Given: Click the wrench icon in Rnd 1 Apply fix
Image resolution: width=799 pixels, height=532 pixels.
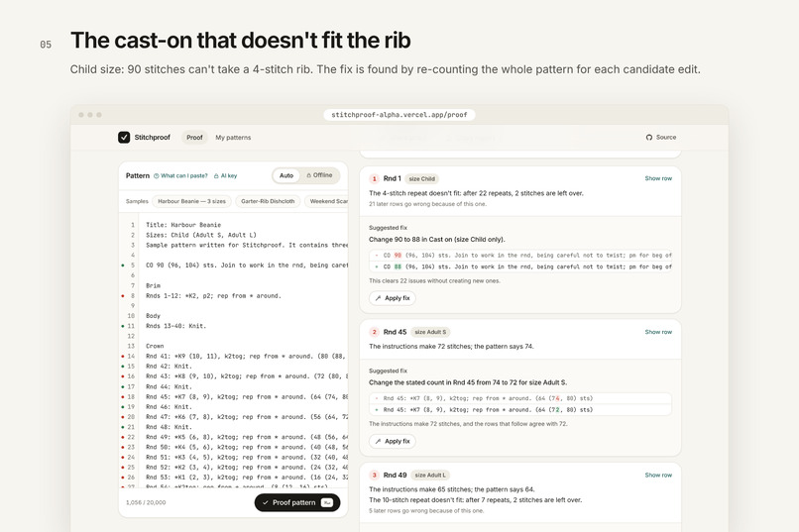Looking at the screenshot, I should [x=378, y=298].
